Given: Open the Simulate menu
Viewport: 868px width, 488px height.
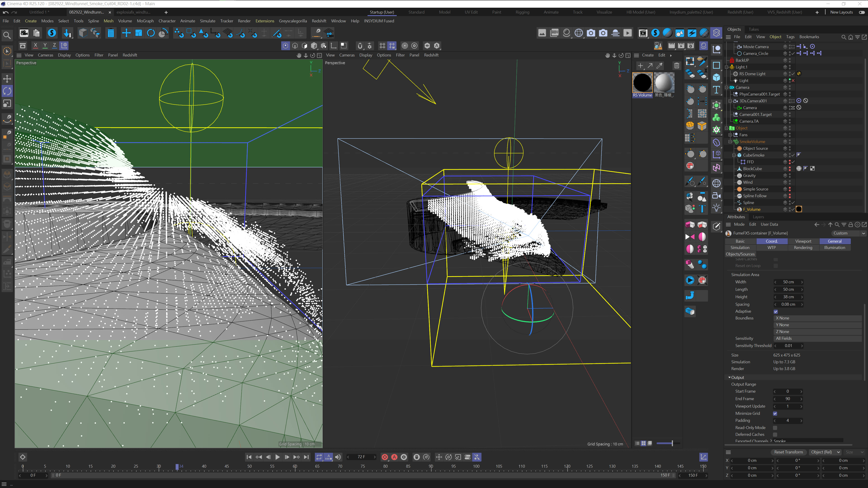Looking at the screenshot, I should [207, 21].
